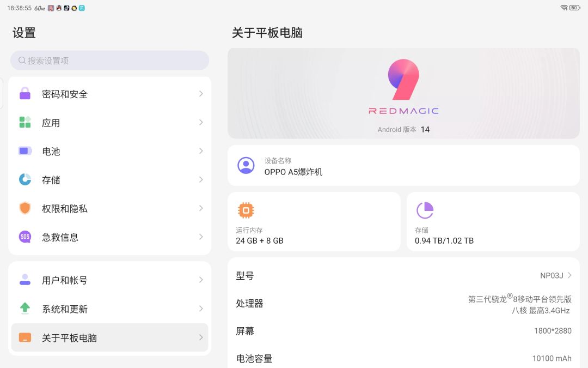Click the 18:38:55 clock in status bar
Screen dimensions: 588x368
pos(20,8)
